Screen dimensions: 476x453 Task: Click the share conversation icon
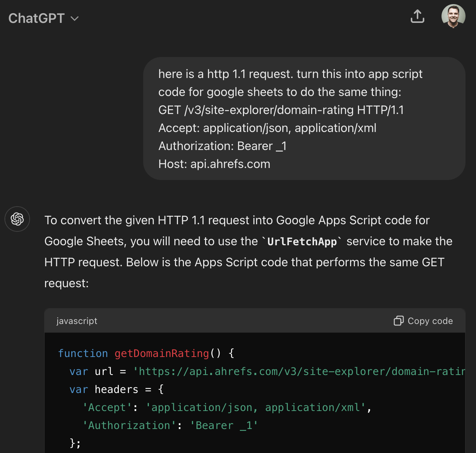point(418,16)
